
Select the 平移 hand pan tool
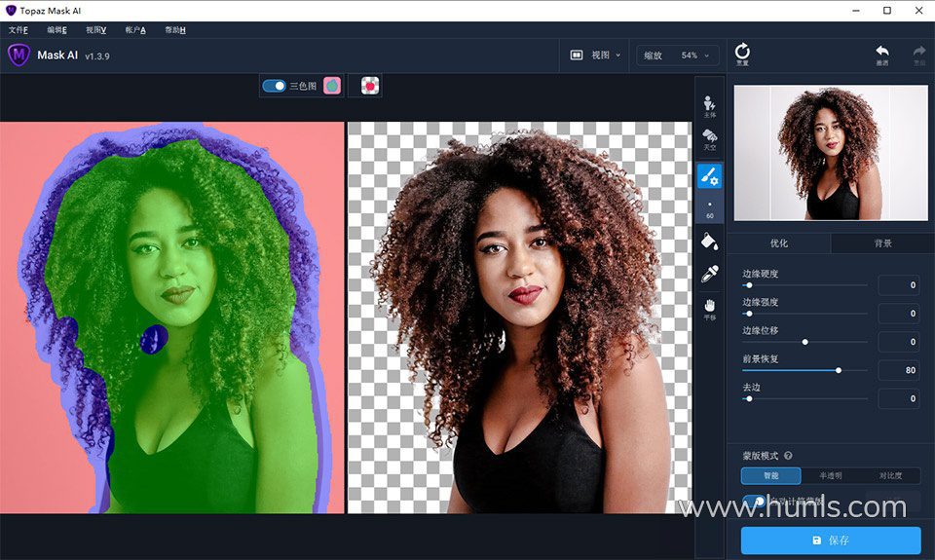710,309
